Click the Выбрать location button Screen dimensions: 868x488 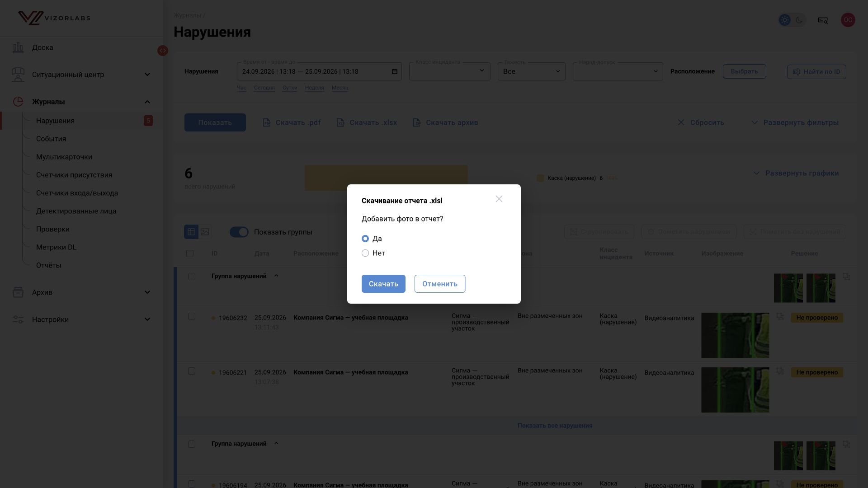click(x=745, y=71)
